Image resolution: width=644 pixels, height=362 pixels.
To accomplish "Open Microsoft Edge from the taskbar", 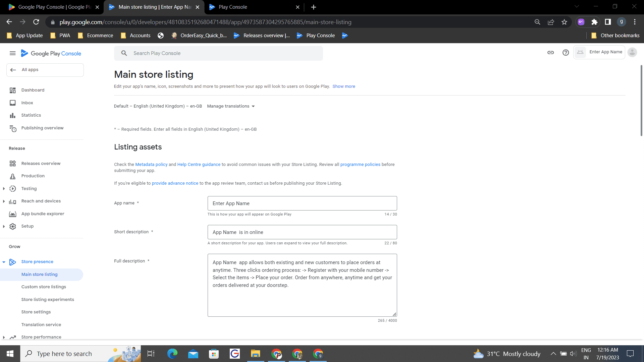I will click(172, 354).
